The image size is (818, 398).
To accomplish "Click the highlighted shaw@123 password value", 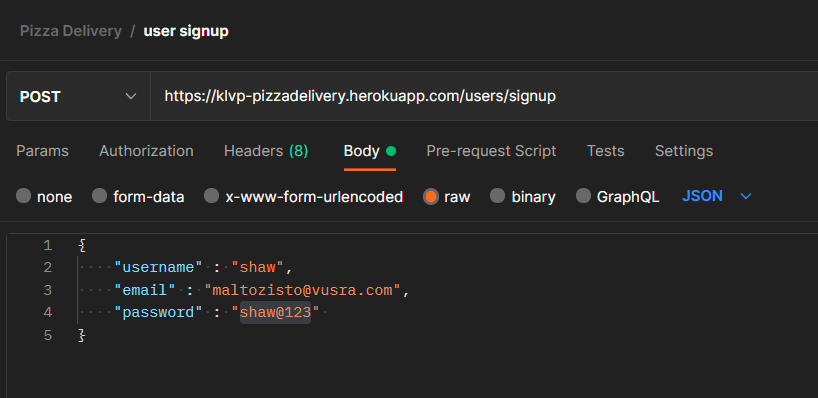I will (x=275, y=312).
